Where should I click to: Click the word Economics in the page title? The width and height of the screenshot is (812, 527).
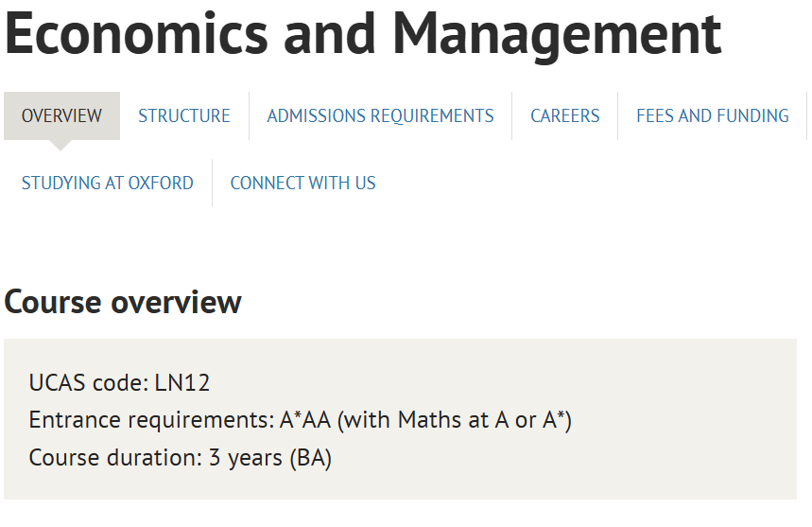click(136, 34)
